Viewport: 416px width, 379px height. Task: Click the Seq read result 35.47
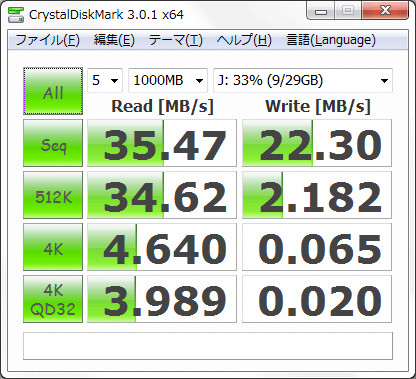pyautogui.click(x=162, y=143)
